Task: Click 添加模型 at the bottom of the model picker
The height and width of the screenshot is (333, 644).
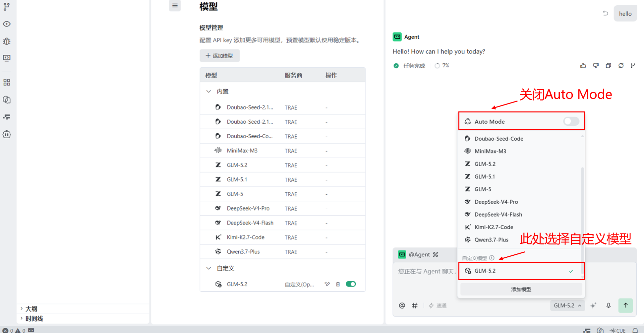Action: 521,289
